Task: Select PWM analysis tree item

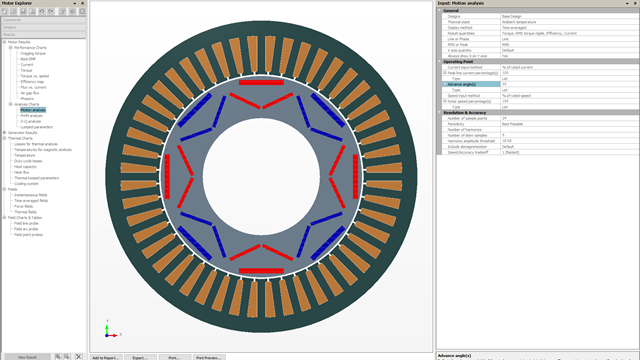Action: point(31,116)
